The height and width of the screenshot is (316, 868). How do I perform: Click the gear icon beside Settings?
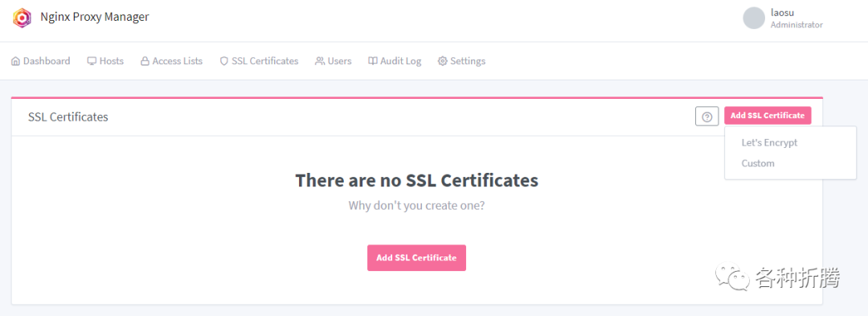(x=442, y=61)
